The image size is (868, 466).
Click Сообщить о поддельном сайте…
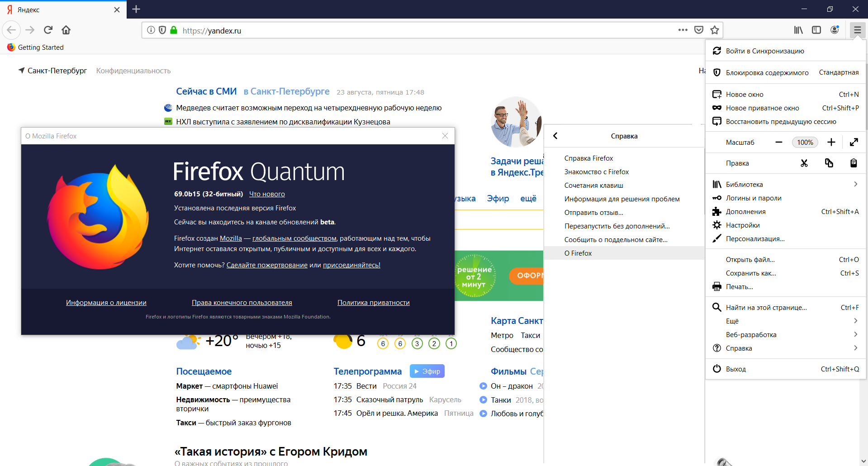624,240
